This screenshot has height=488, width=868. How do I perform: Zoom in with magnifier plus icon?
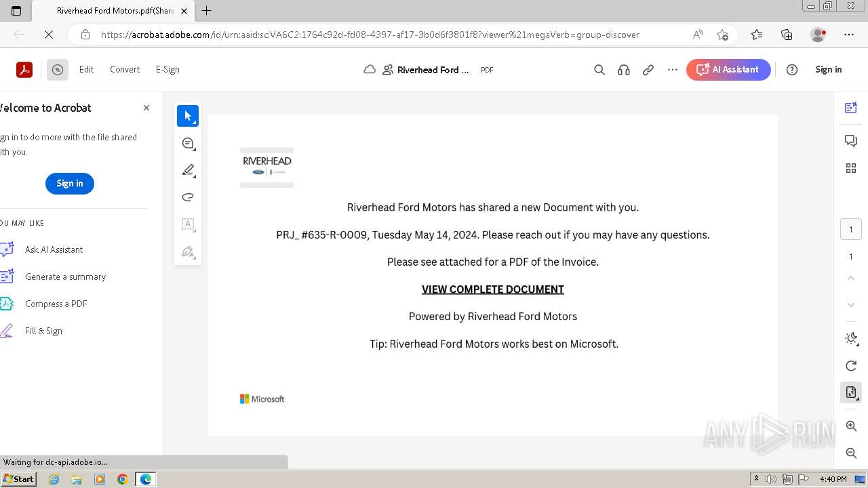(851, 426)
